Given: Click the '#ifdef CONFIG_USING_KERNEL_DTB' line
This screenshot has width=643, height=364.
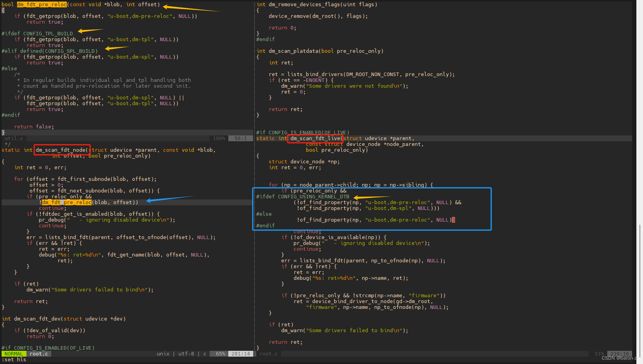Looking at the screenshot, I should coord(303,196).
